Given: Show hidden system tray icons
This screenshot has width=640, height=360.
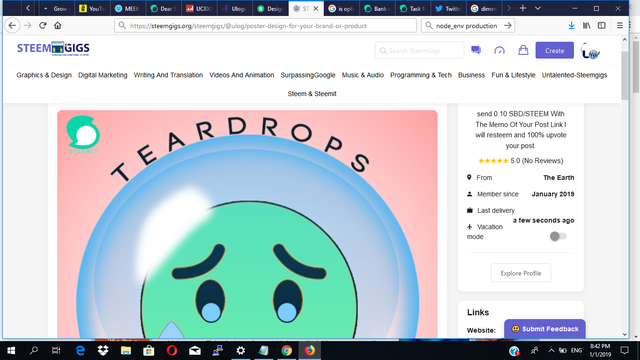Looking at the screenshot, I should click(x=551, y=351).
